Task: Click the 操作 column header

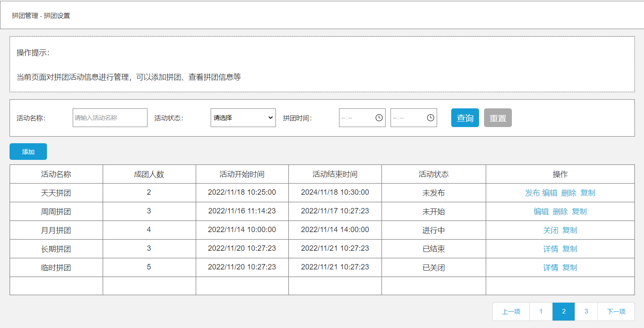Action: [x=560, y=174]
